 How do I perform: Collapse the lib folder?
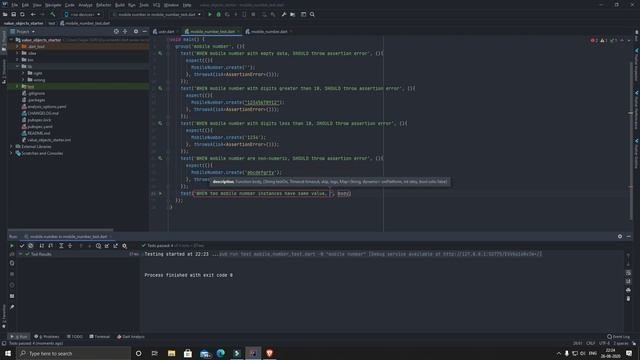click(x=17, y=66)
